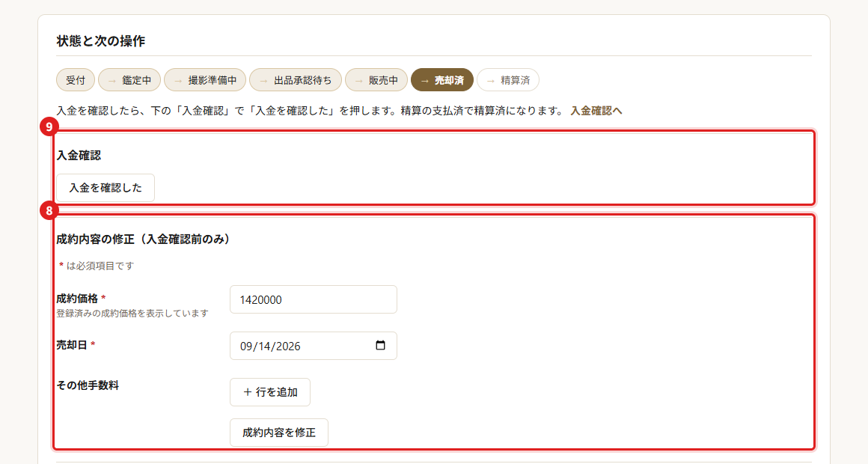Screen dimensions: 868x464
Task: Select the 受付 status step
Action: 76,80
